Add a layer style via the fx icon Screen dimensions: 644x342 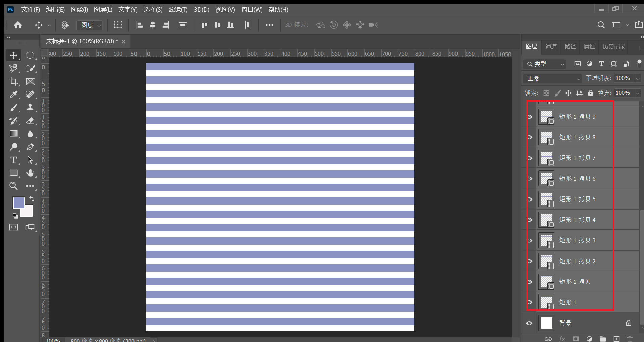[562, 339]
